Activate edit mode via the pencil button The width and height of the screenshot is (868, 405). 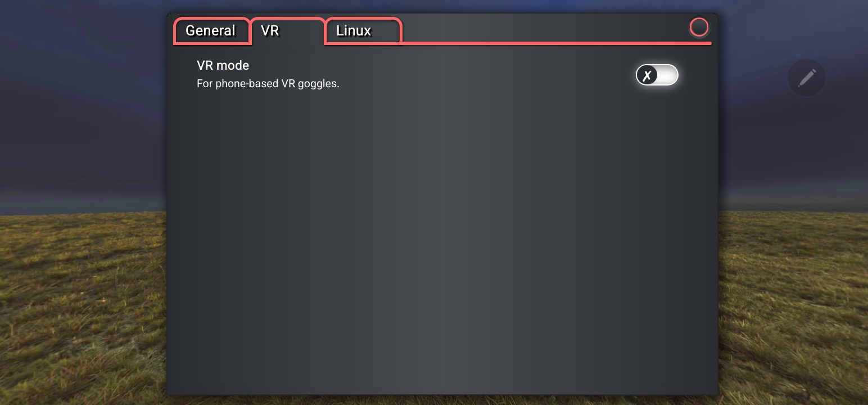[807, 77]
